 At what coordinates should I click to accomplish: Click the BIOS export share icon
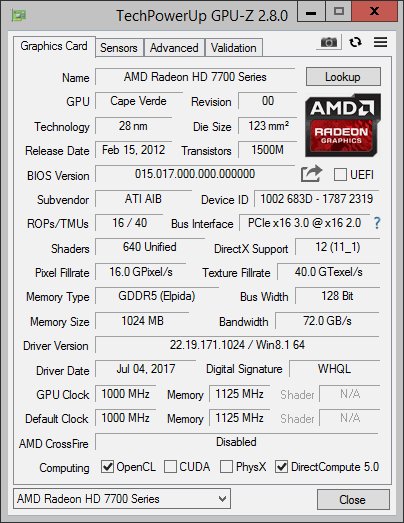click(x=311, y=173)
